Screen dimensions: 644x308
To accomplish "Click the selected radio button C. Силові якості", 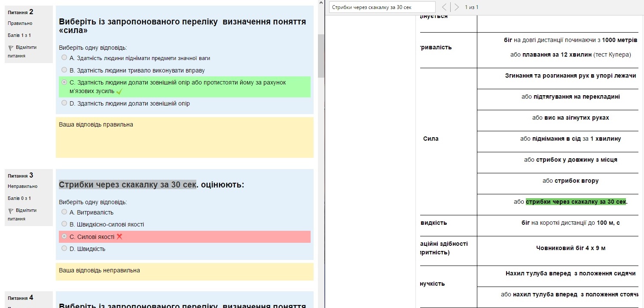I will tap(64, 236).
